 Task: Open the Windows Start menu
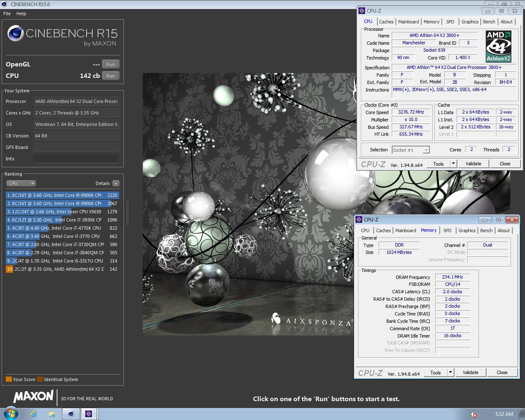pyautogui.click(x=11, y=413)
